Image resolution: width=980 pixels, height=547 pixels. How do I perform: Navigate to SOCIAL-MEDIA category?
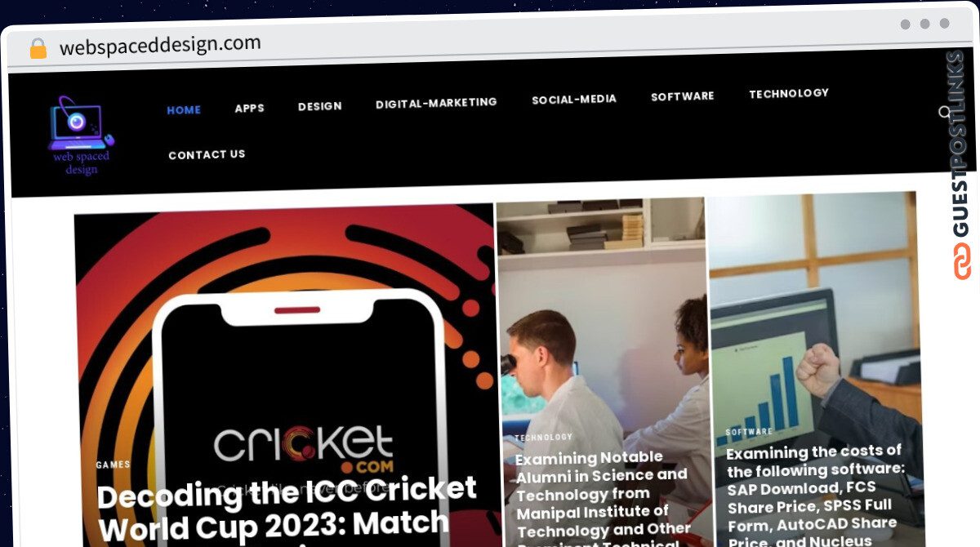[x=574, y=100]
